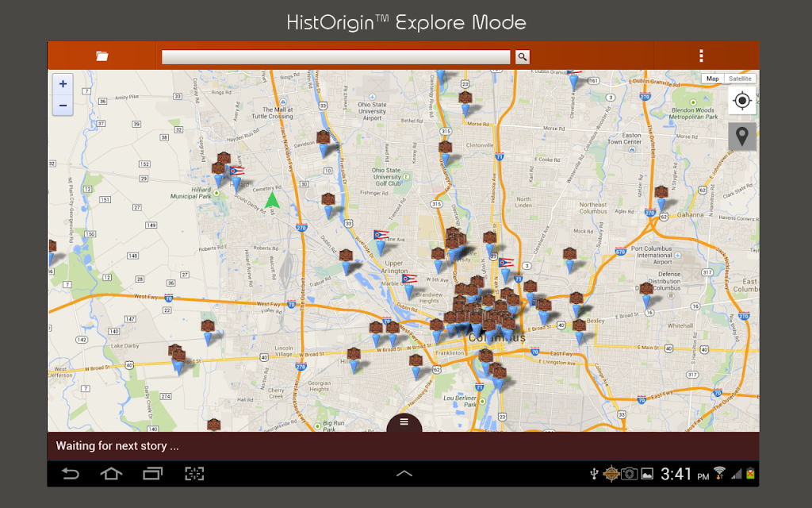The image size is (812, 508).
Task: Select the history marker near Gahanna
Action: 661,198
